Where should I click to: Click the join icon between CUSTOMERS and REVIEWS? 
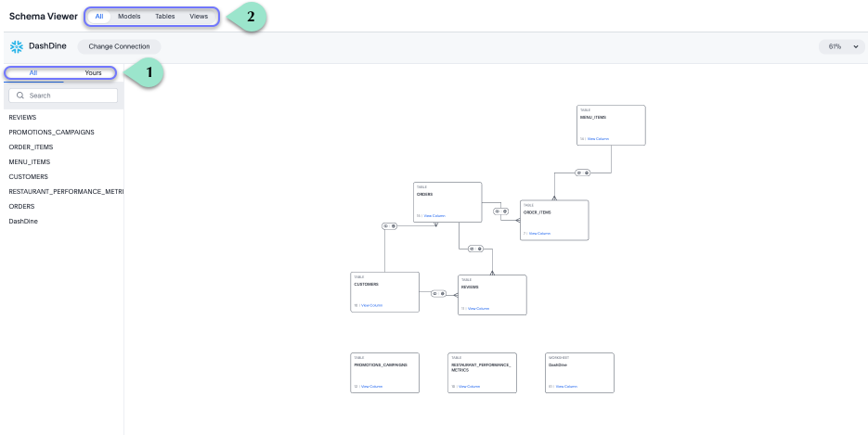coord(438,293)
